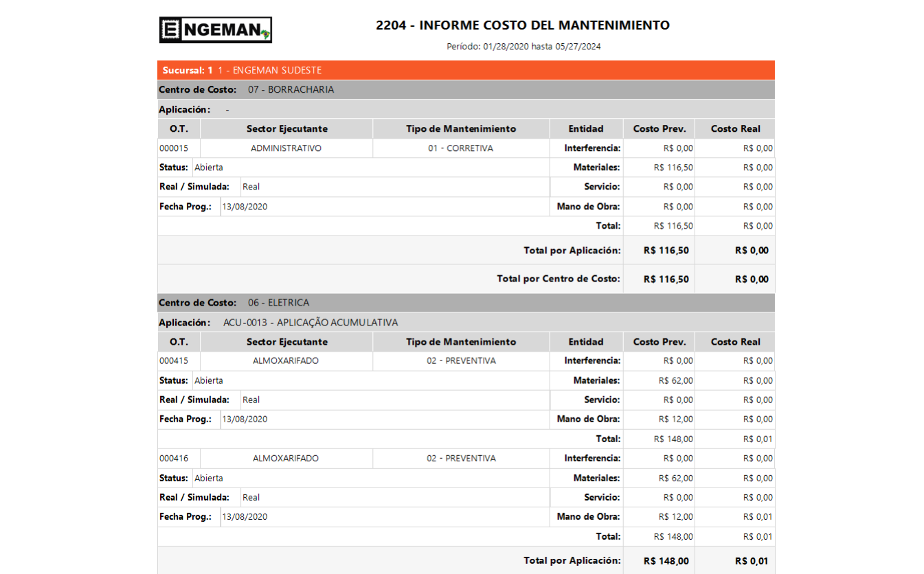This screenshot has height=574, width=924.
Task: Click 'Costo Real' header in BORRACHARIA table
Action: tap(735, 128)
